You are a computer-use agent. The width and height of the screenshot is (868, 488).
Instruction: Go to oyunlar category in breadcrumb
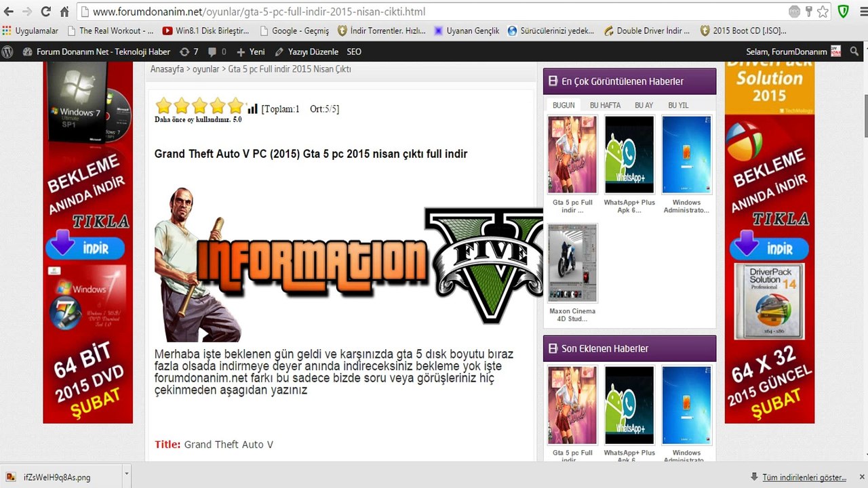(x=205, y=69)
